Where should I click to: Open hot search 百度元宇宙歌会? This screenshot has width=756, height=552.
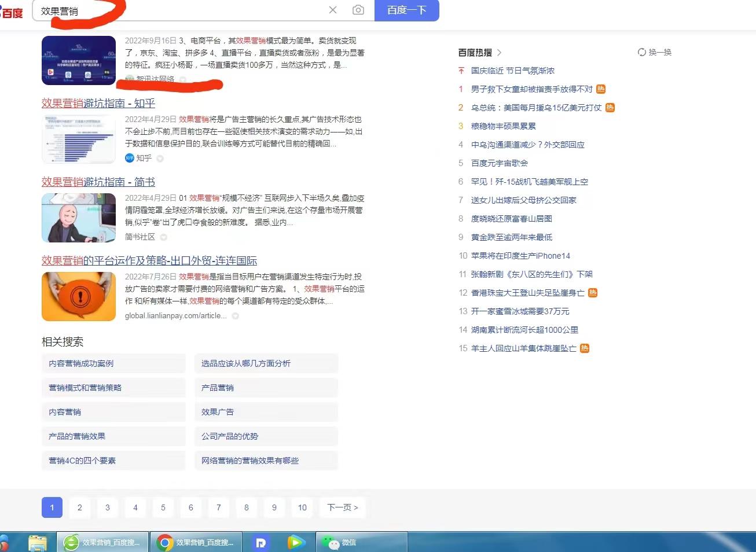500,163
